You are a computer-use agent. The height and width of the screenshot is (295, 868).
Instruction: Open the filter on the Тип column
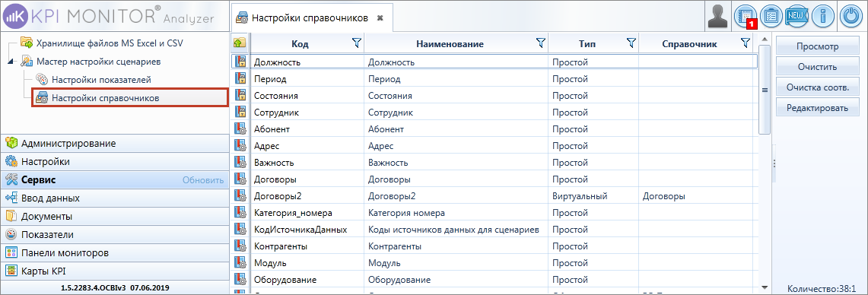pyautogui.click(x=630, y=43)
